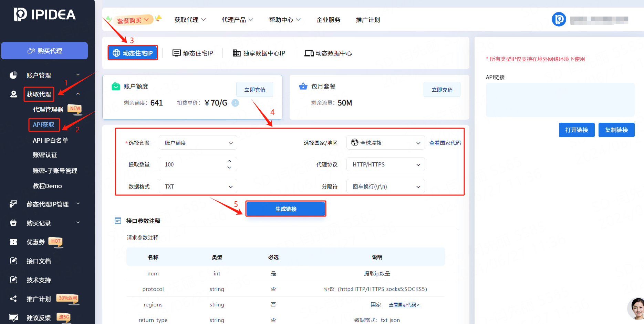Image resolution: width=644 pixels, height=324 pixels.
Task: Click the HOT badge beside 优惠券
Action: (x=56, y=242)
